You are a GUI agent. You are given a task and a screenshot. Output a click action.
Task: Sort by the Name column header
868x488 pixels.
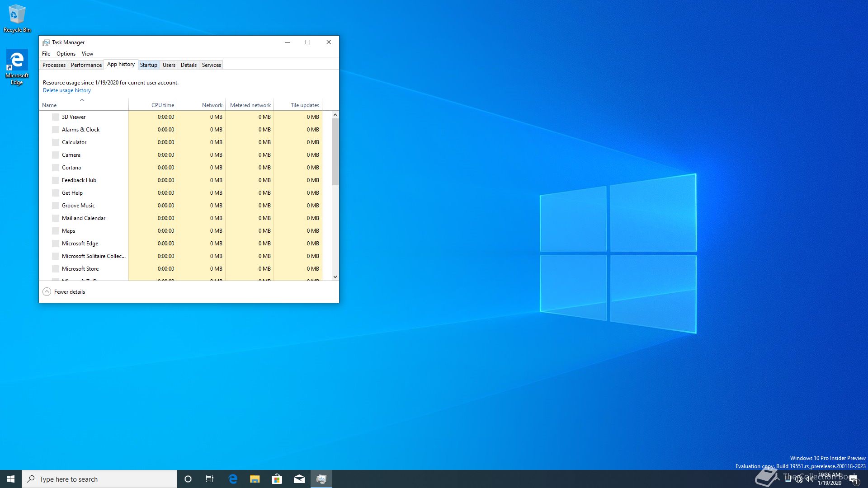pos(49,105)
